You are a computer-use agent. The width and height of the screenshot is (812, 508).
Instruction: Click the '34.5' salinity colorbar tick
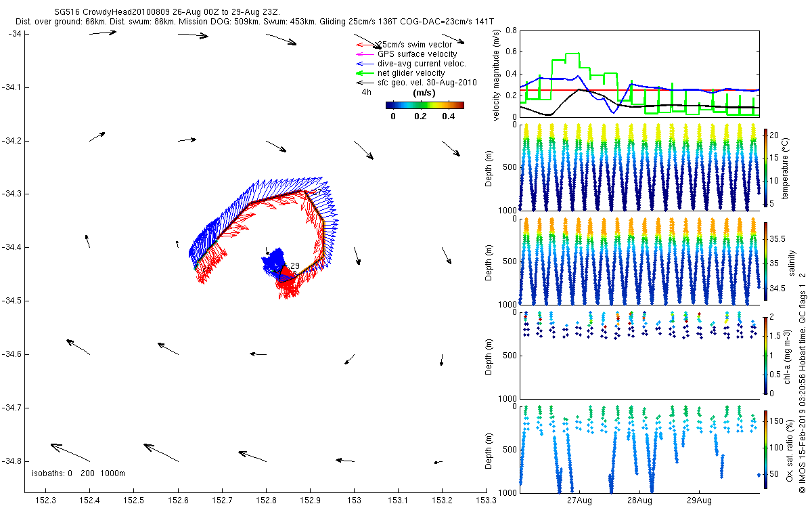point(779,289)
